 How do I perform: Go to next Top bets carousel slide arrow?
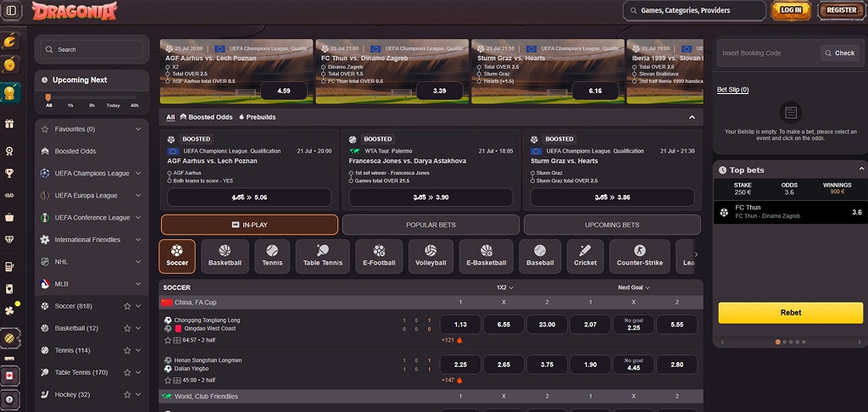860,342
